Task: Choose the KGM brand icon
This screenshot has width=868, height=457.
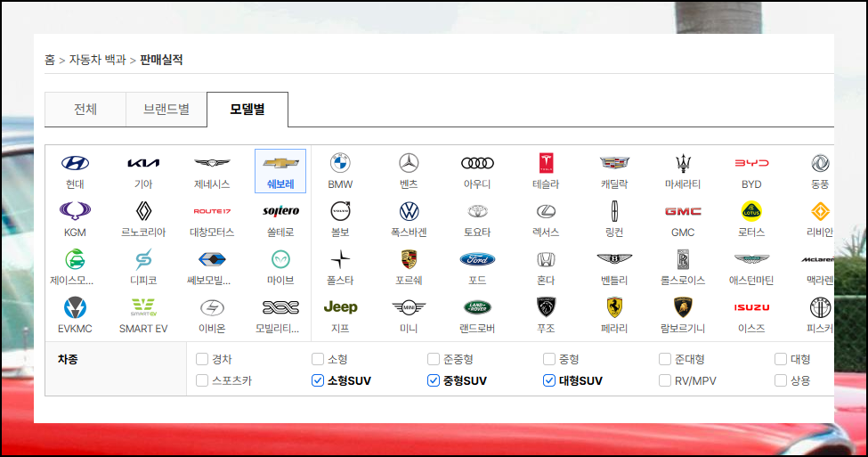Action: pyautogui.click(x=75, y=211)
